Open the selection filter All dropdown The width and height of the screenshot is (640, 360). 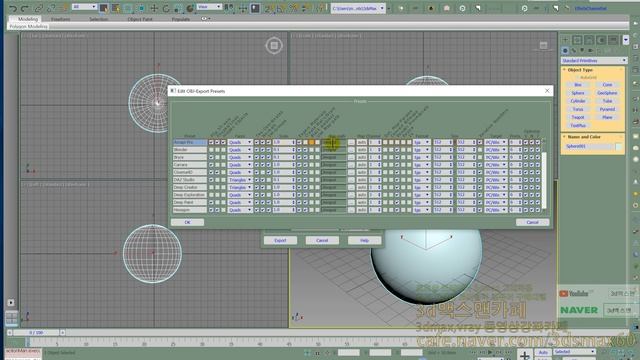[84, 7]
